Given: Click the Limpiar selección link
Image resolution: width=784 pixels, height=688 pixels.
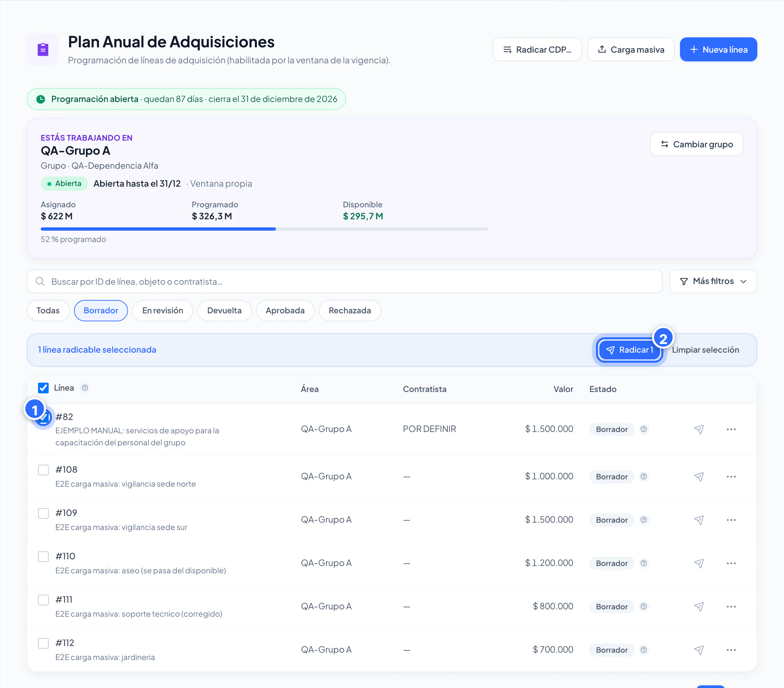Looking at the screenshot, I should (705, 350).
